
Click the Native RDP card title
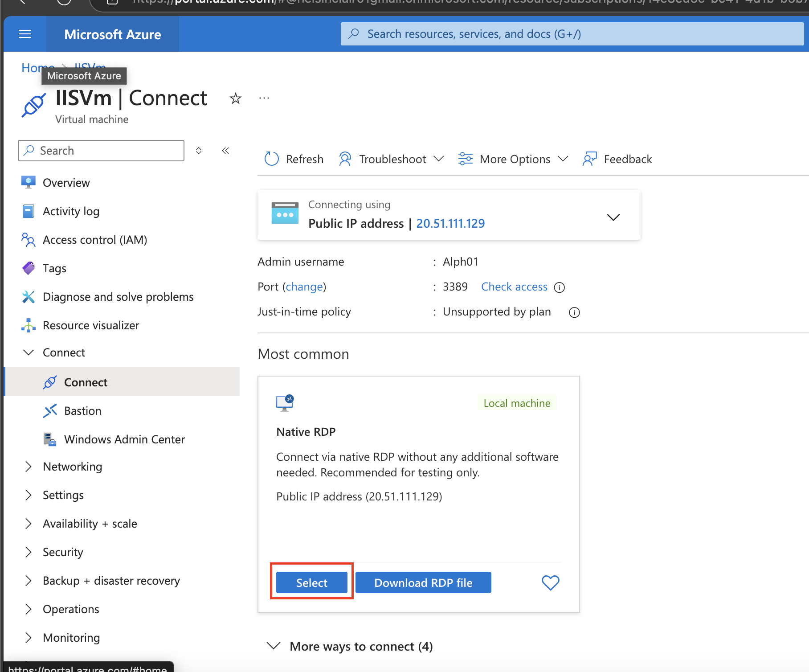click(306, 432)
